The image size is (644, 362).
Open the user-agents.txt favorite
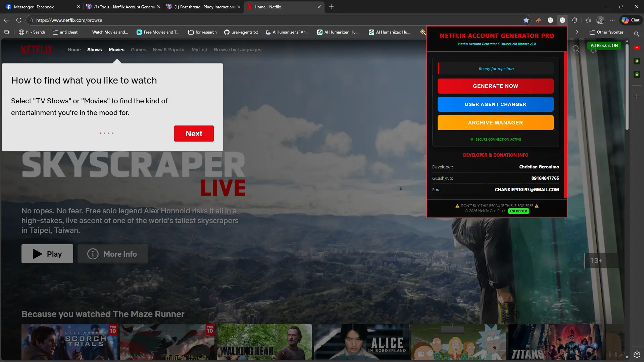[241, 32]
